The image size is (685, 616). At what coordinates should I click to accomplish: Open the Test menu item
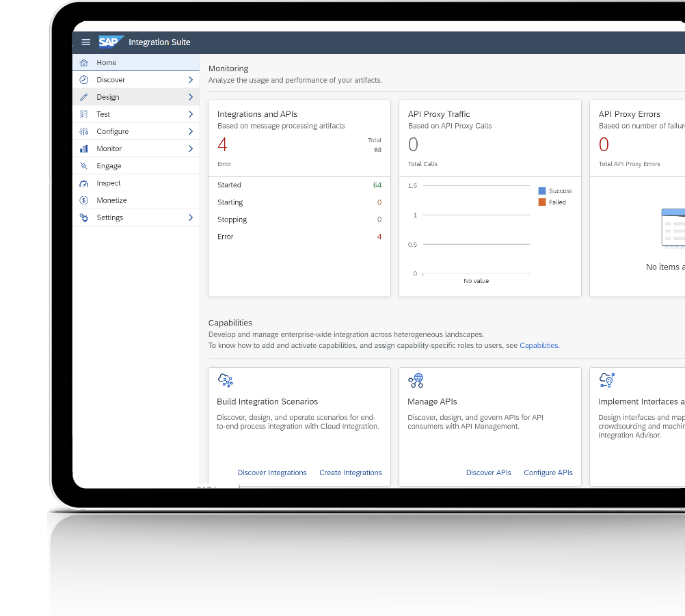103,114
